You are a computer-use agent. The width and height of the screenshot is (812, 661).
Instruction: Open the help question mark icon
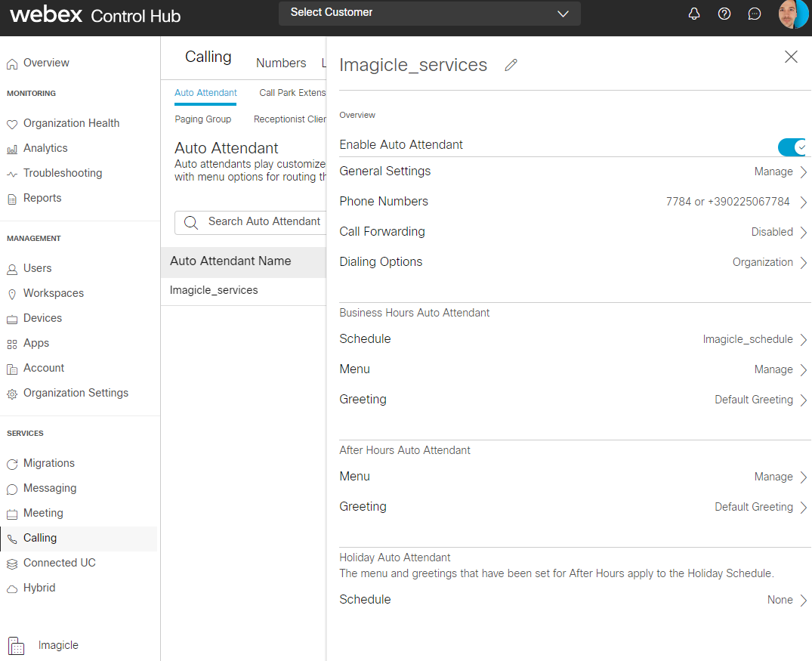click(x=724, y=14)
